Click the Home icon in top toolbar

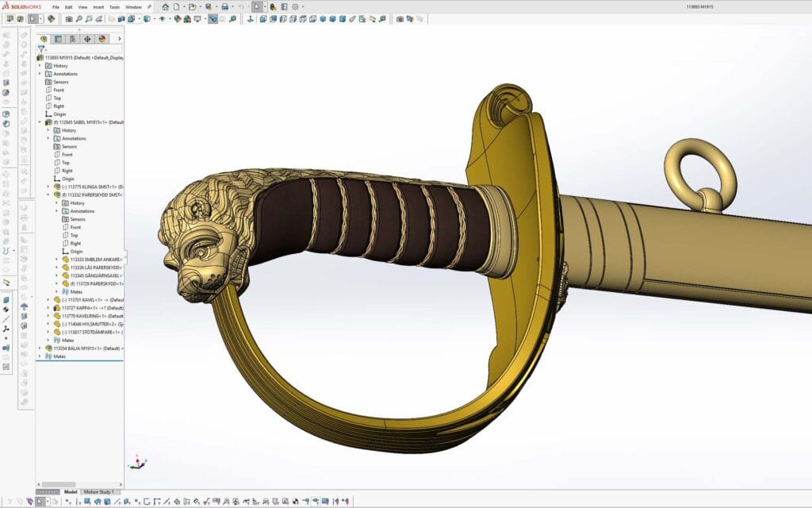coord(166,6)
